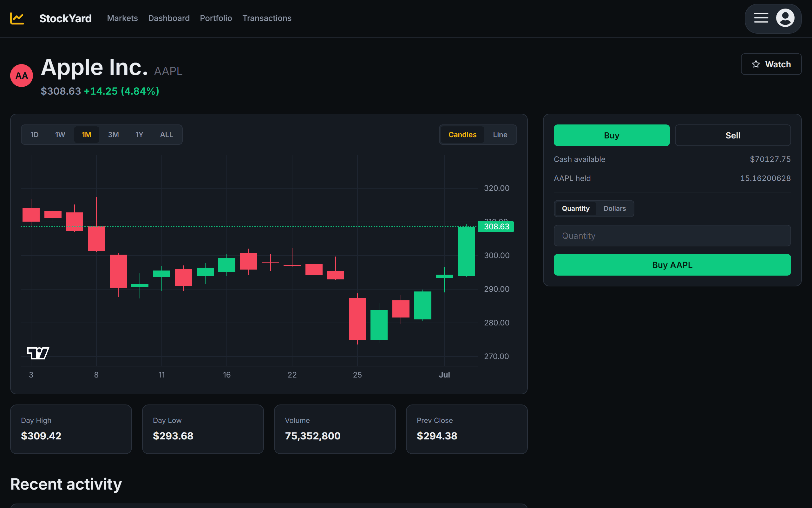Screen dimensions: 812x508
Task: Click the Day High $309.42 card
Action: coord(71,429)
